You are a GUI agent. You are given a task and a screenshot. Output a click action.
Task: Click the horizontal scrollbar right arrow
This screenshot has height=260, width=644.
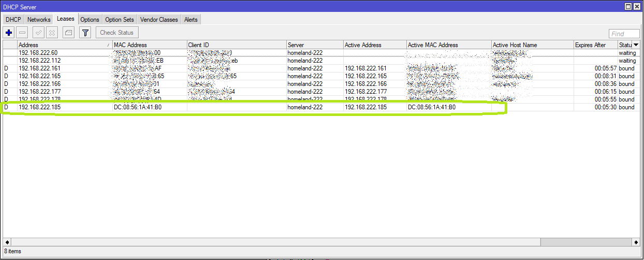(x=636, y=242)
